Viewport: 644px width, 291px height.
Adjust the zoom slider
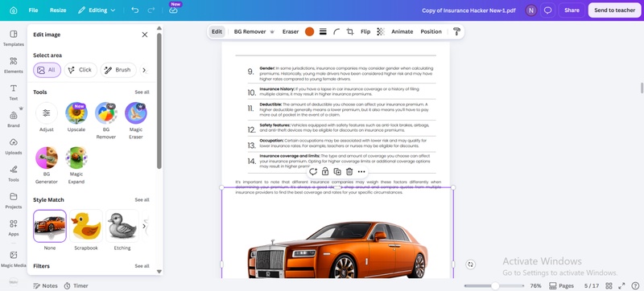coord(494,285)
